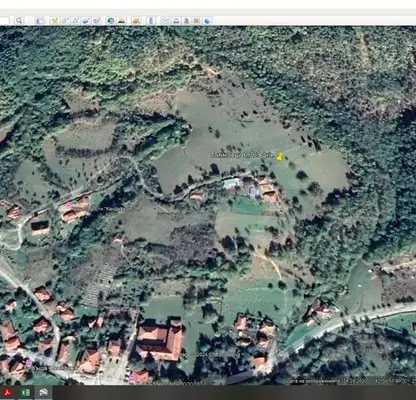Select the Add Placemark pushpin tool
The image size is (416, 400).
(x=54, y=21)
